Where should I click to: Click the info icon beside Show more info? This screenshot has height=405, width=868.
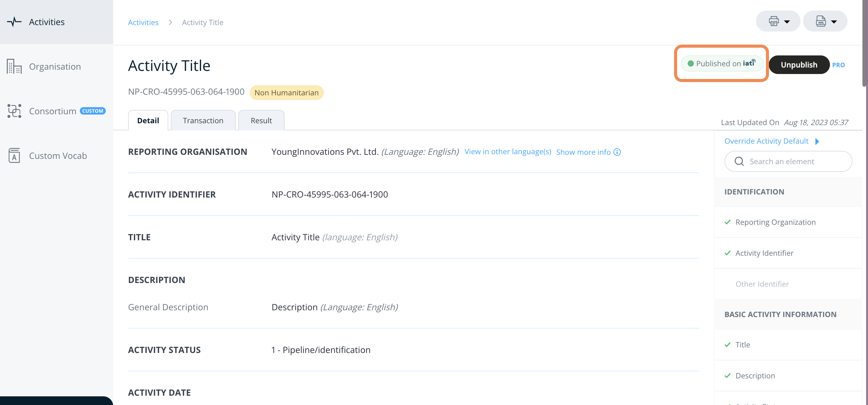(x=617, y=152)
